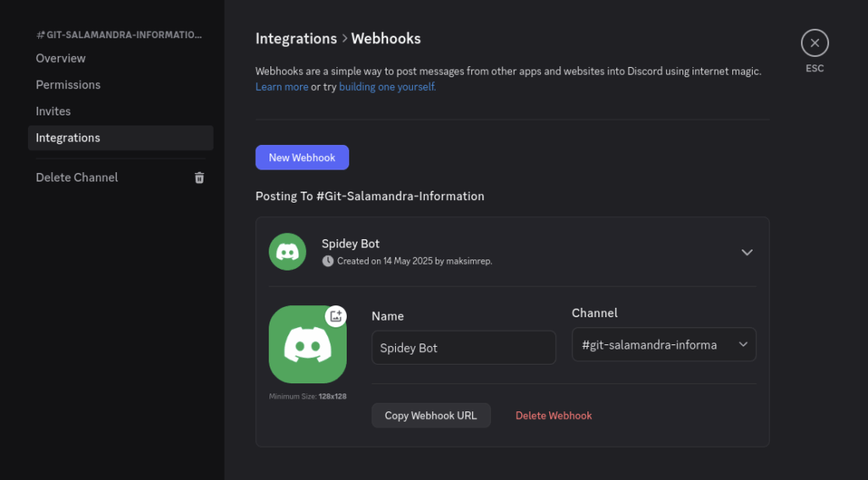Click the Integrations breadcrumb in the header
Screen dimensions: 868x480
pyautogui.click(x=296, y=39)
